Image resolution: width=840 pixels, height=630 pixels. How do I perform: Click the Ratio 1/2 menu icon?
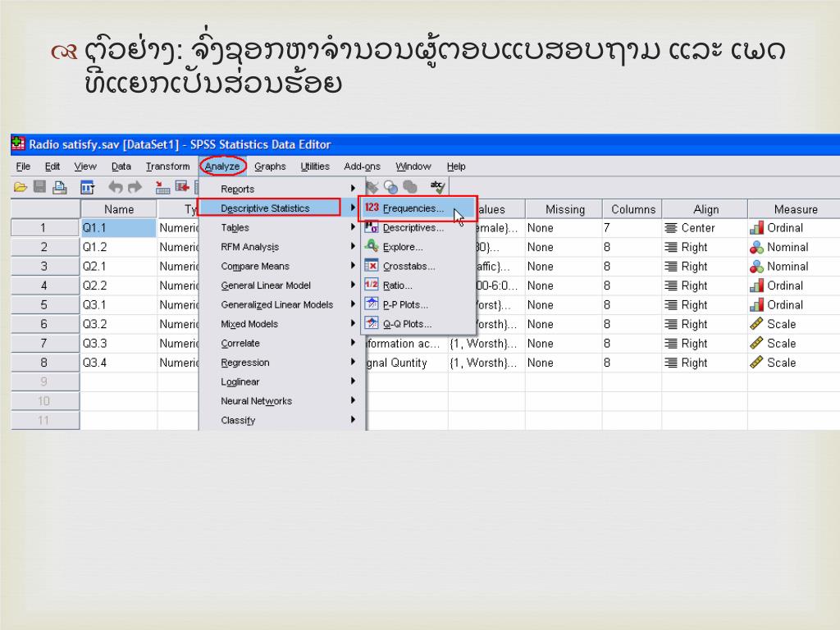tap(372, 285)
